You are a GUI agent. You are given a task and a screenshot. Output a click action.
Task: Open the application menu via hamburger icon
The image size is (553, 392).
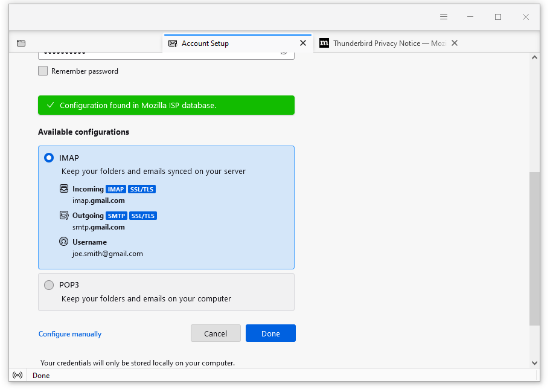point(444,16)
